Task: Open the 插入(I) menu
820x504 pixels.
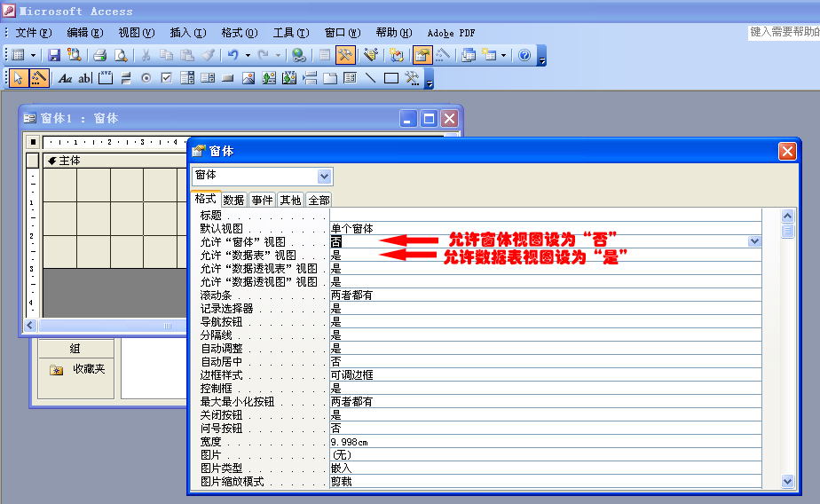Action: point(188,33)
